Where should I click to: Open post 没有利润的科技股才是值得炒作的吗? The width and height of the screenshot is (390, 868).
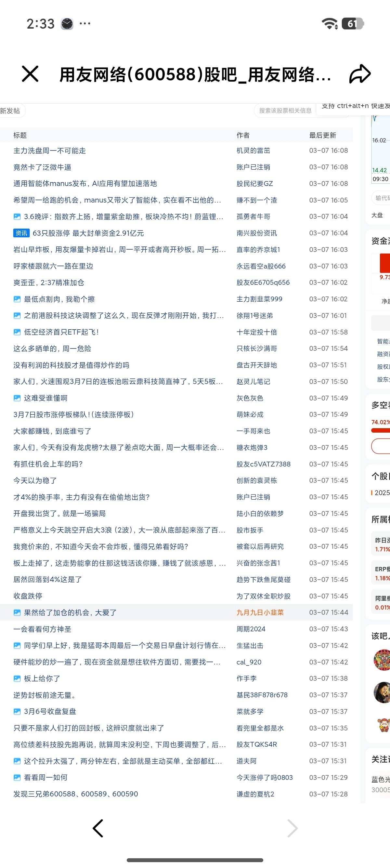(71, 365)
